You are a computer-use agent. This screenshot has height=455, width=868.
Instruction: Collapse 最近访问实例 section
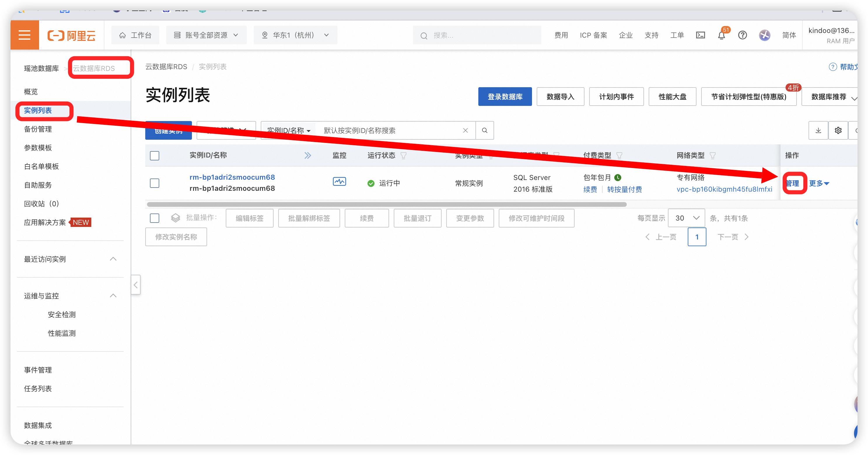click(x=113, y=259)
